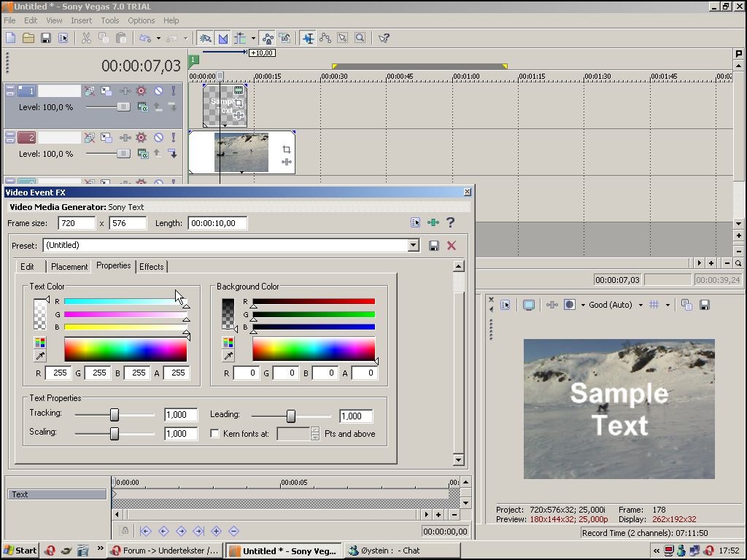Click the Undo arrow icon
747x560 pixels.
click(x=145, y=38)
